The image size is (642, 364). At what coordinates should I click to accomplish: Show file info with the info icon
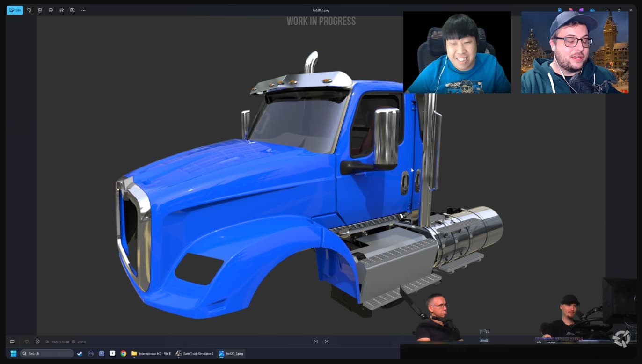(37, 342)
